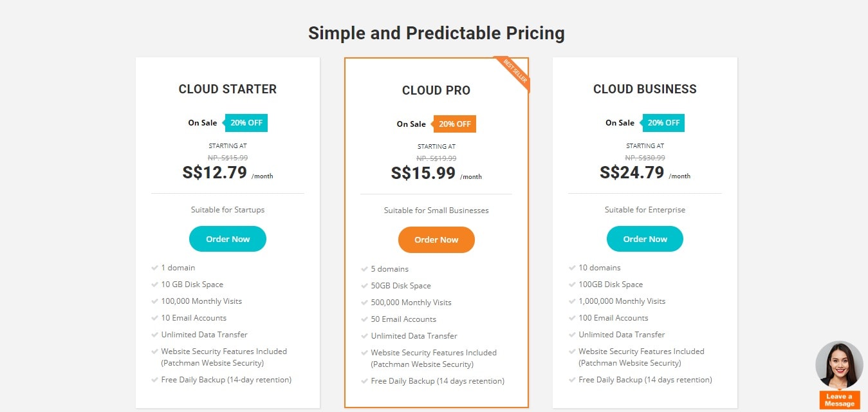Click Order Now for Cloud Pro

click(436, 239)
